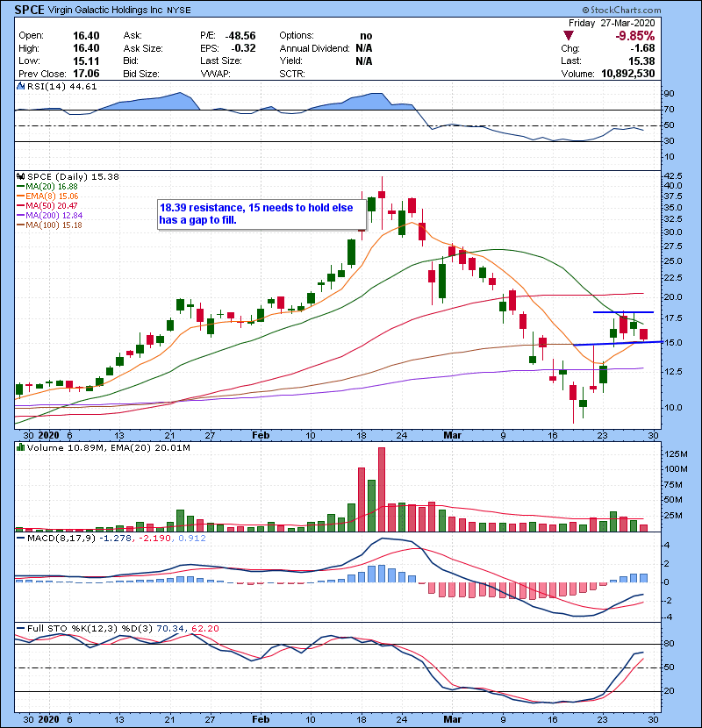Click the Options value 'no'
The image size is (702, 728).
click(366, 36)
